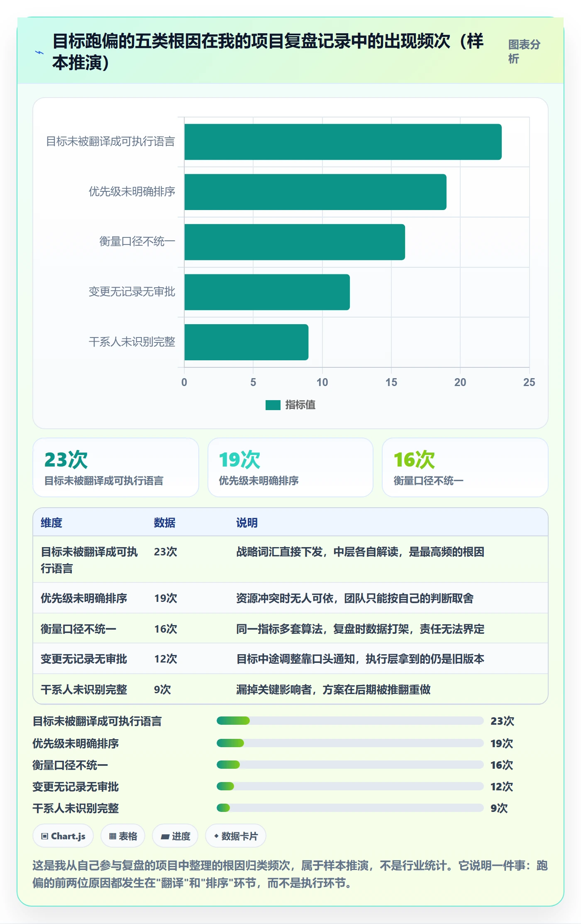
Task: Click the 23次 progress bar
Action: pyautogui.click(x=350, y=721)
